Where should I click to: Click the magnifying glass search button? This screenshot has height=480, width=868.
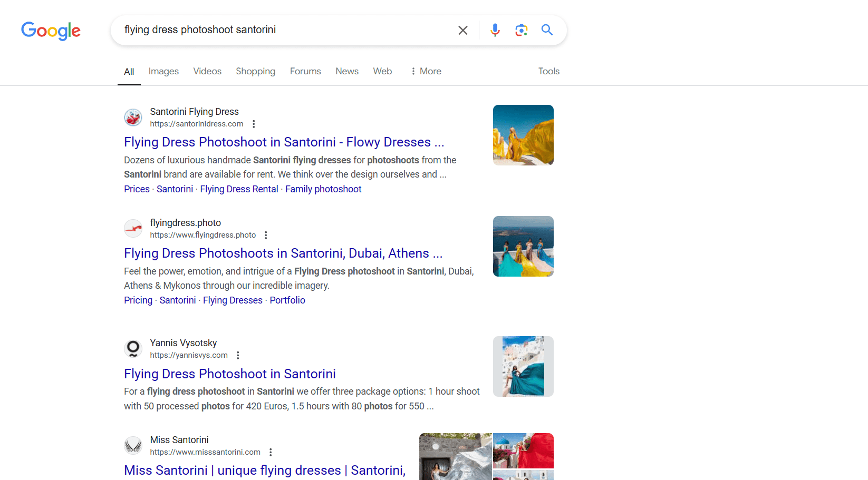(x=547, y=30)
